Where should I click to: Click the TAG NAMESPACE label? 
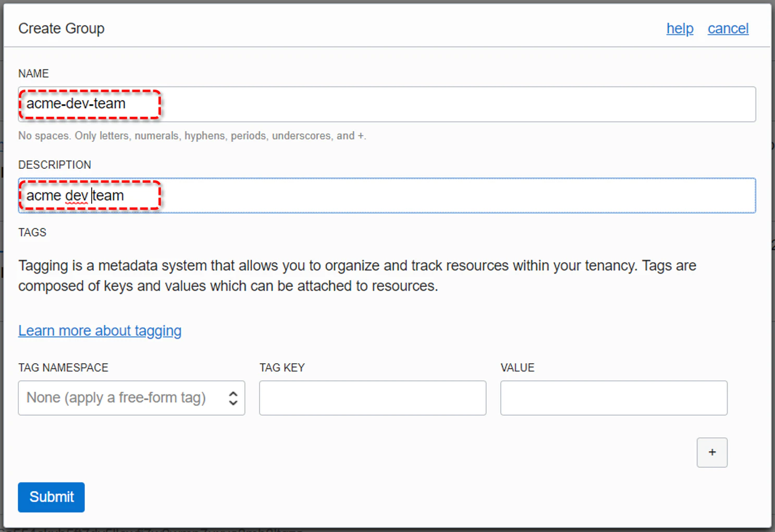(63, 368)
